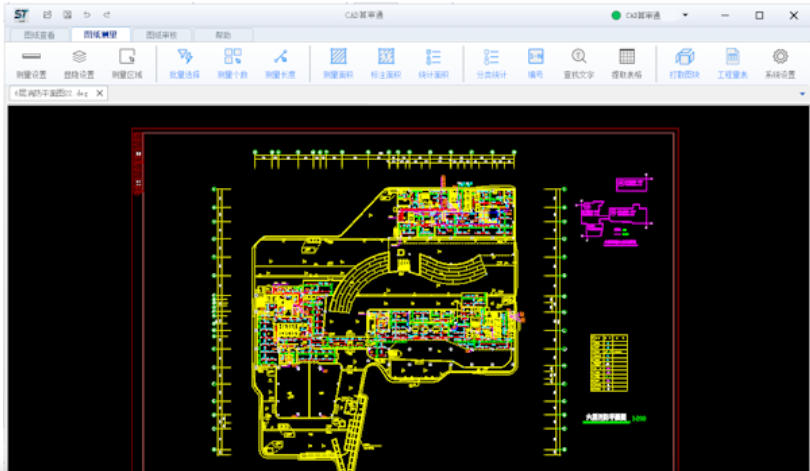Run the 打散图块 explode block tool

pos(684,64)
